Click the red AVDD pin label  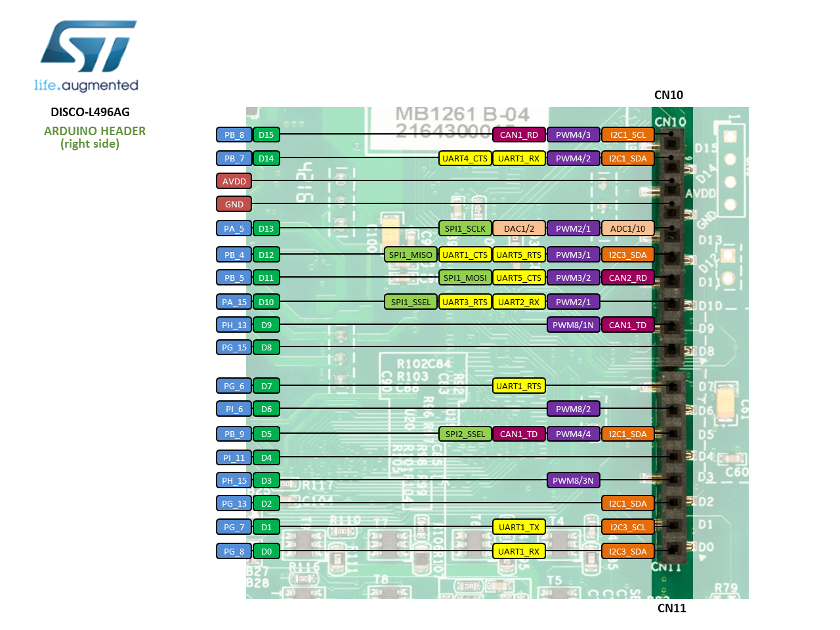click(x=234, y=182)
